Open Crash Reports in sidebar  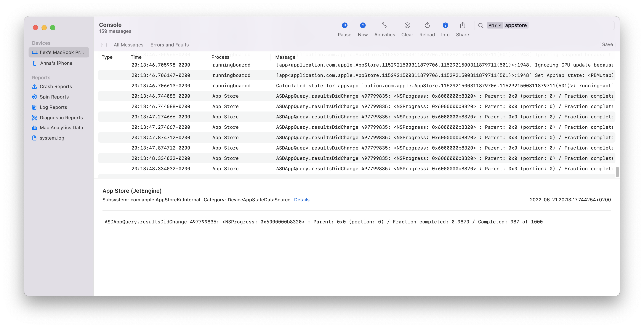pyautogui.click(x=56, y=86)
